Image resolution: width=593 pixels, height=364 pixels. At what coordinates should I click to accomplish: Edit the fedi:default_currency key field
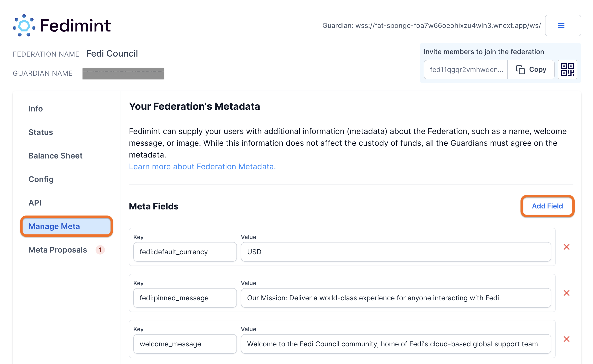(x=185, y=252)
